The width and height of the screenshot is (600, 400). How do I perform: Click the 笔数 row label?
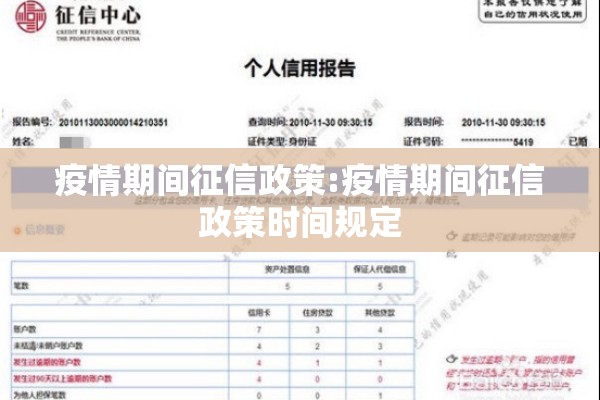21,286
